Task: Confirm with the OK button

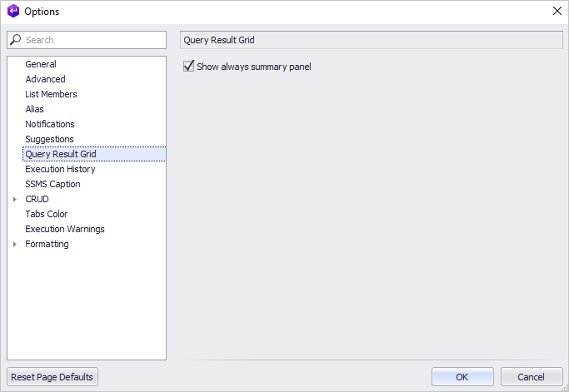Action: pyautogui.click(x=462, y=377)
